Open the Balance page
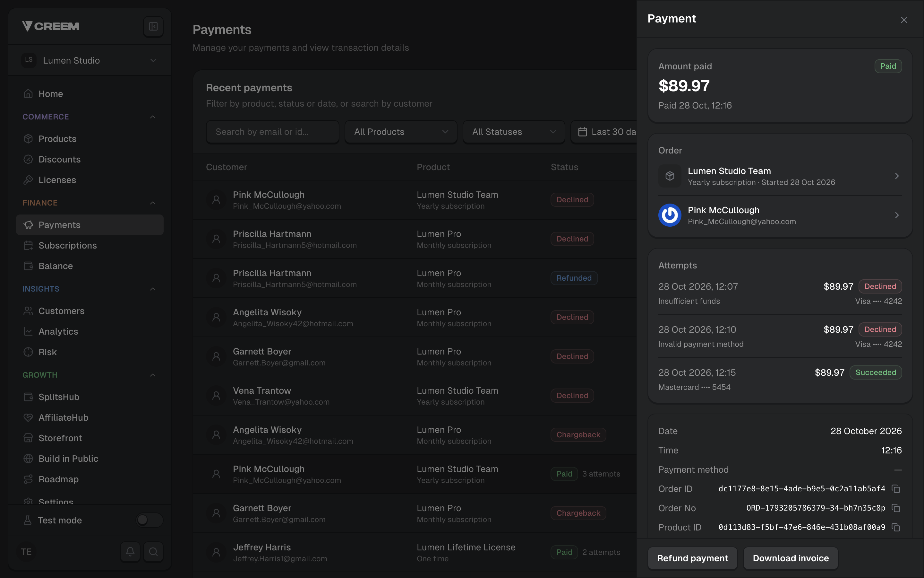 click(x=90, y=266)
